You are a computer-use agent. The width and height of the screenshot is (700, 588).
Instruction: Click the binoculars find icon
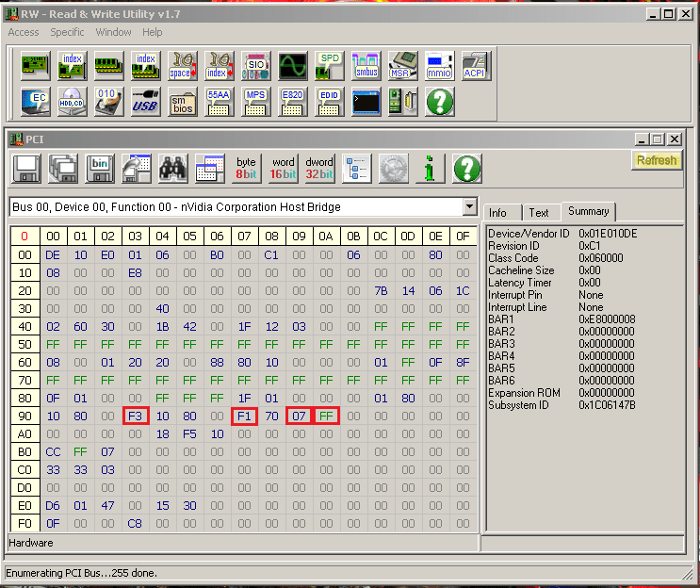point(172,168)
